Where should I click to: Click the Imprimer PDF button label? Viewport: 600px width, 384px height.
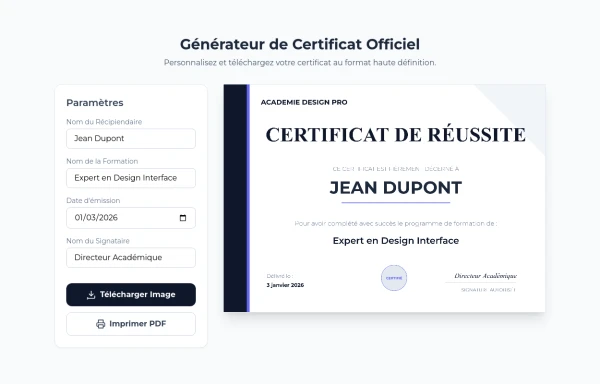click(138, 324)
